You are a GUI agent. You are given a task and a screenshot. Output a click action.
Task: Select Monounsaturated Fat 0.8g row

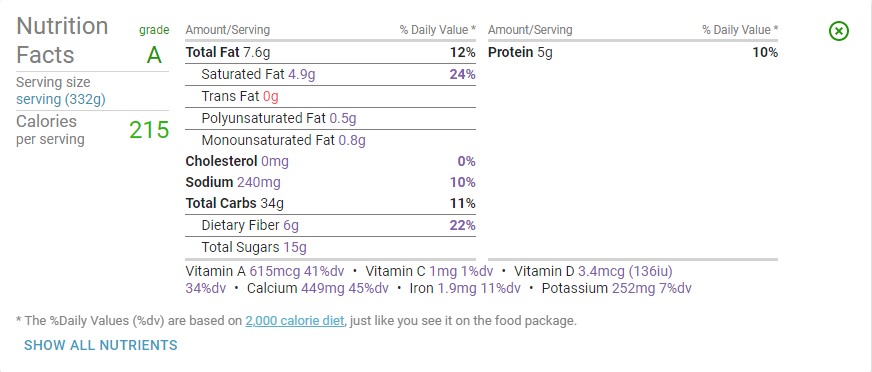click(x=330, y=140)
